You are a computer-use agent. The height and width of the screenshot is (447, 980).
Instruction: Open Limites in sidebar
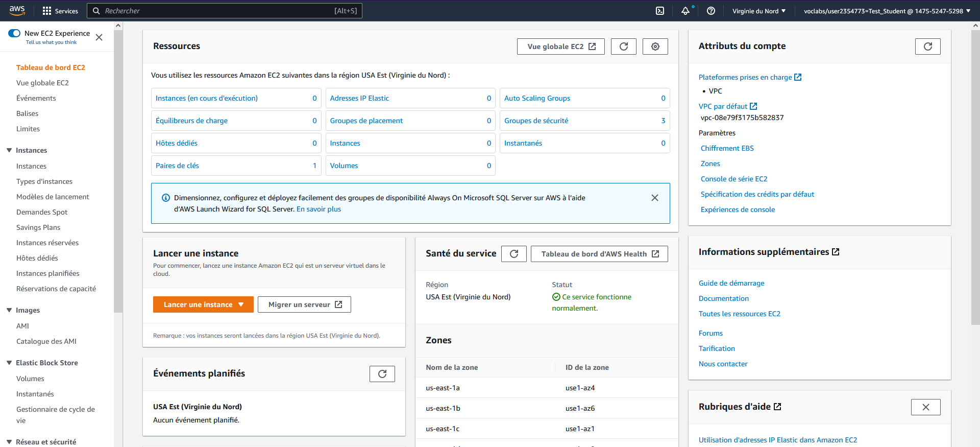click(x=28, y=129)
